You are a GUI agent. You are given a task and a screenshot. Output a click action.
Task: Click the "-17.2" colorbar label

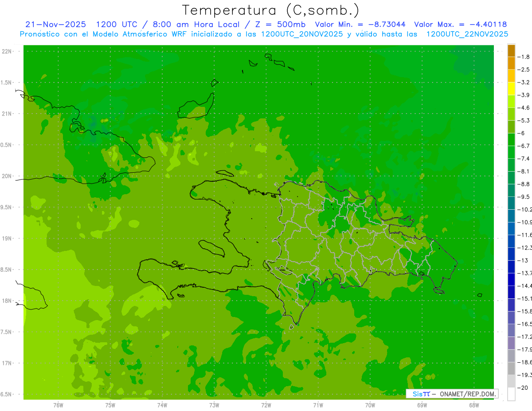click(x=524, y=337)
